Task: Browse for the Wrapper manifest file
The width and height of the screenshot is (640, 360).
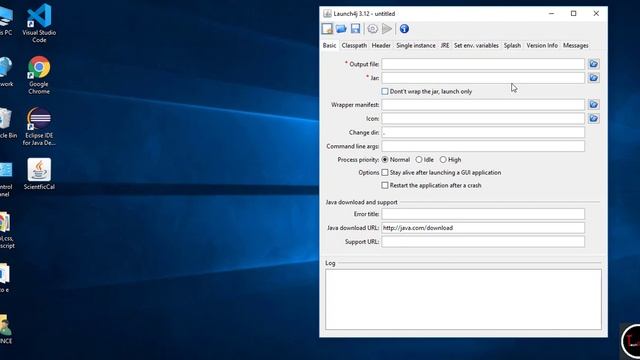Action: point(593,105)
